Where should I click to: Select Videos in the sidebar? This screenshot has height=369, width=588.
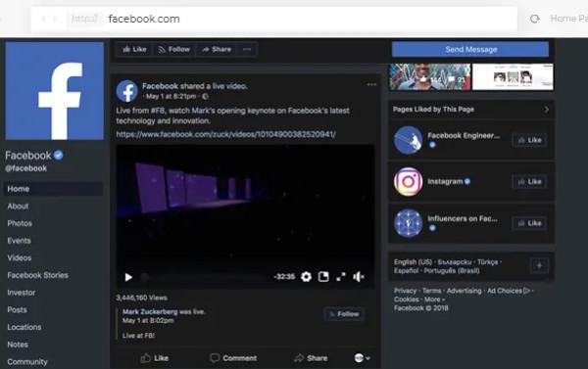tap(20, 257)
